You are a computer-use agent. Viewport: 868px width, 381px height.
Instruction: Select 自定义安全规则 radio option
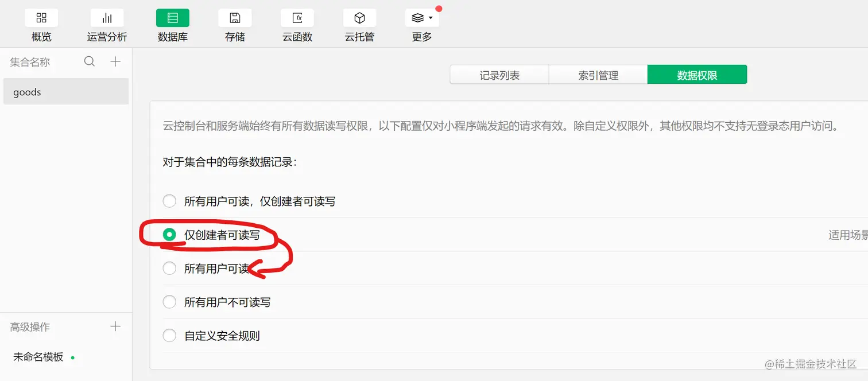[169, 336]
